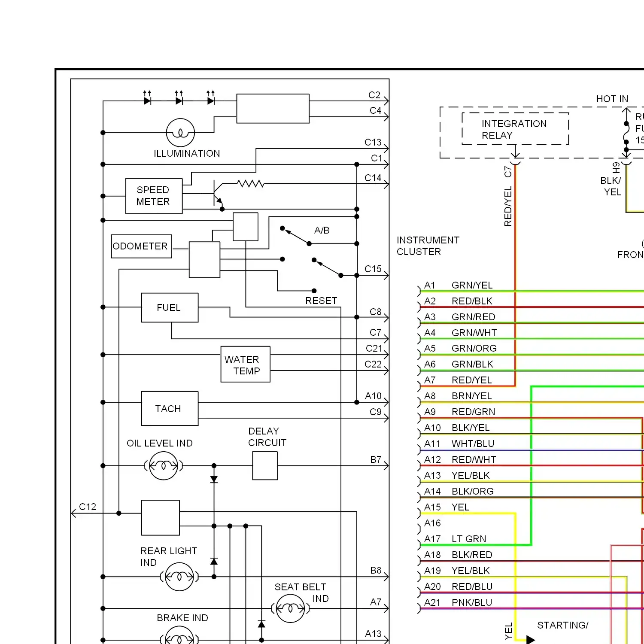Click the C9 pin label

coord(375,412)
